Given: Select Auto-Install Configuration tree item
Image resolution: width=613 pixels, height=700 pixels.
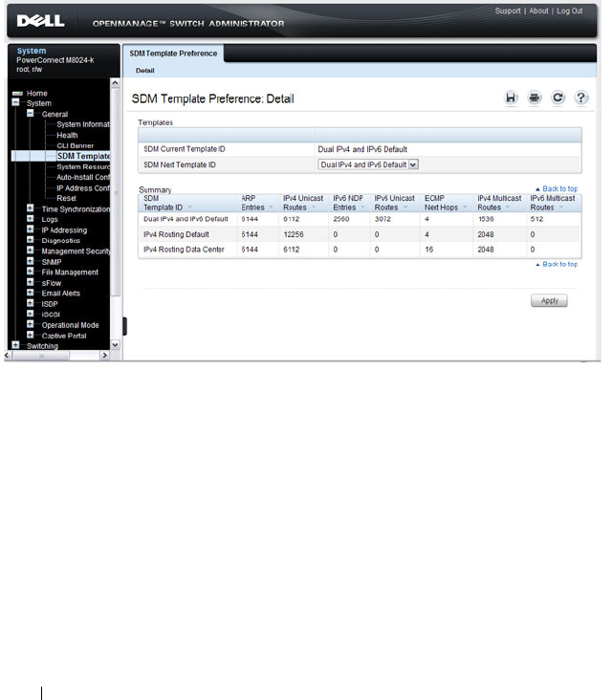Looking at the screenshot, I should 83,177.
